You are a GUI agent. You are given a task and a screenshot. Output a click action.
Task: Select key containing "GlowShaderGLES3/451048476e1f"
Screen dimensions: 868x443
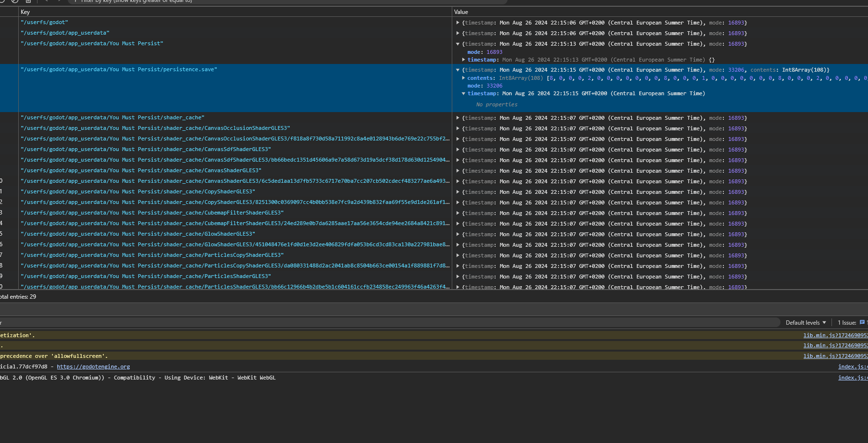click(235, 244)
